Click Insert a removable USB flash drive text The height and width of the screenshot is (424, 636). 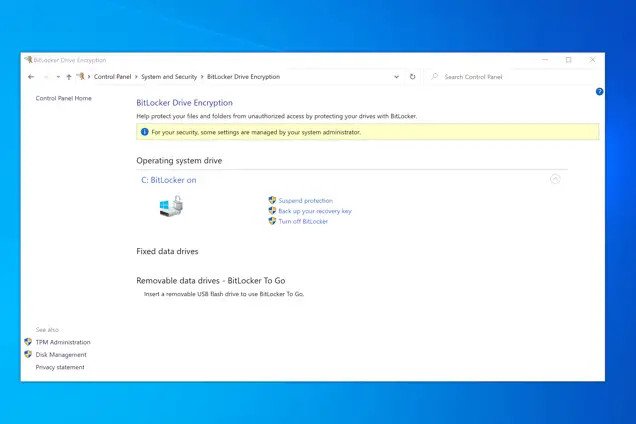pos(224,294)
